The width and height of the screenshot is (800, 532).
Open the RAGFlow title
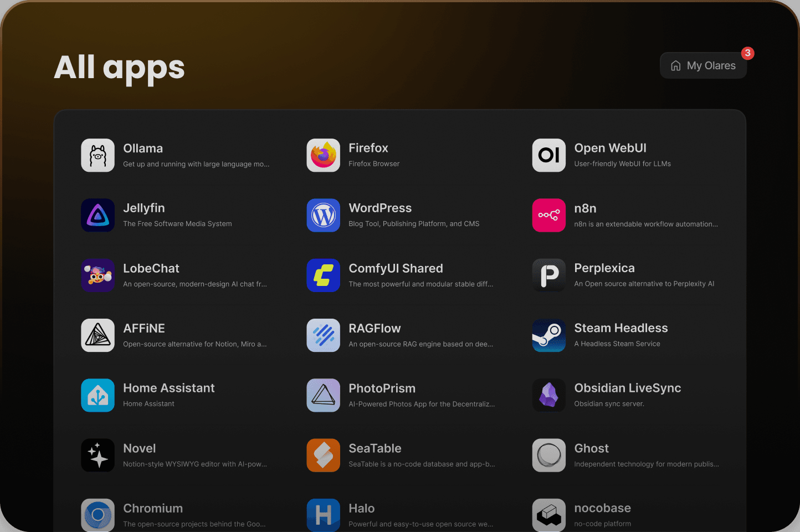[x=375, y=328]
